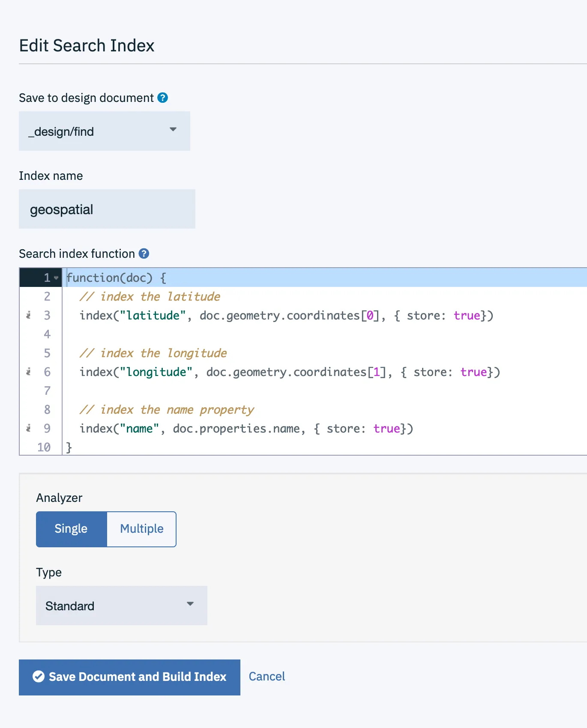Collapse the function fold arrow on line 1

(56, 278)
